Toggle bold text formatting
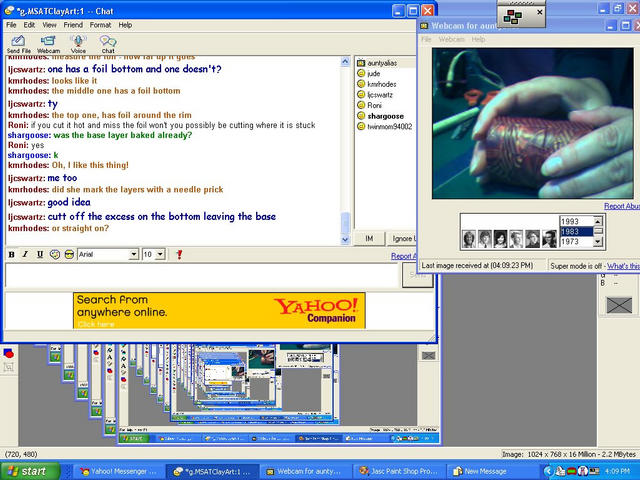640x480 pixels. (x=11, y=254)
